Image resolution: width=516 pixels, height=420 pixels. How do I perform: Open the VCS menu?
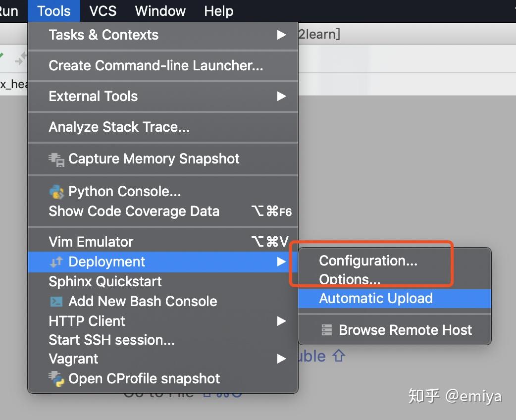[x=103, y=11]
